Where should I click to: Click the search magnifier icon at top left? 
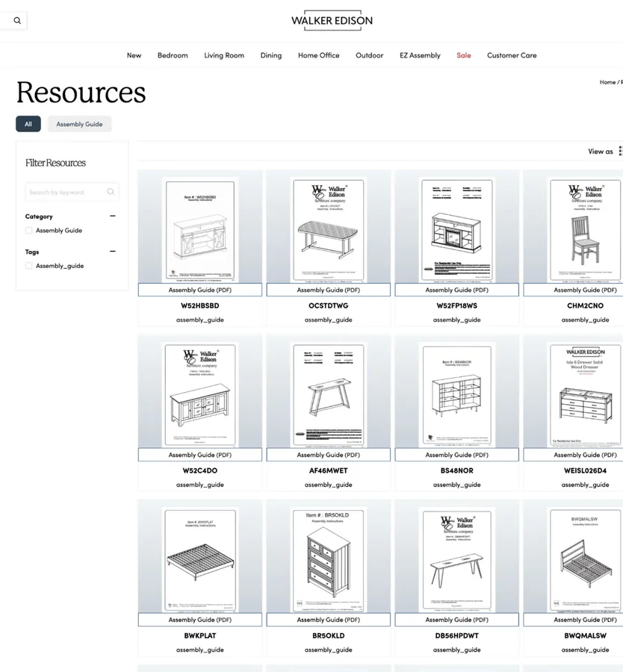(x=17, y=21)
